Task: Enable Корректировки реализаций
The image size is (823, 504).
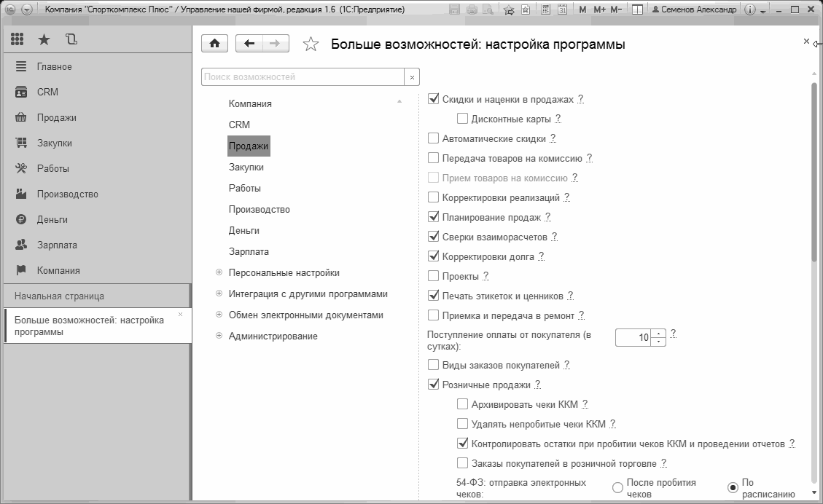Action: click(433, 197)
